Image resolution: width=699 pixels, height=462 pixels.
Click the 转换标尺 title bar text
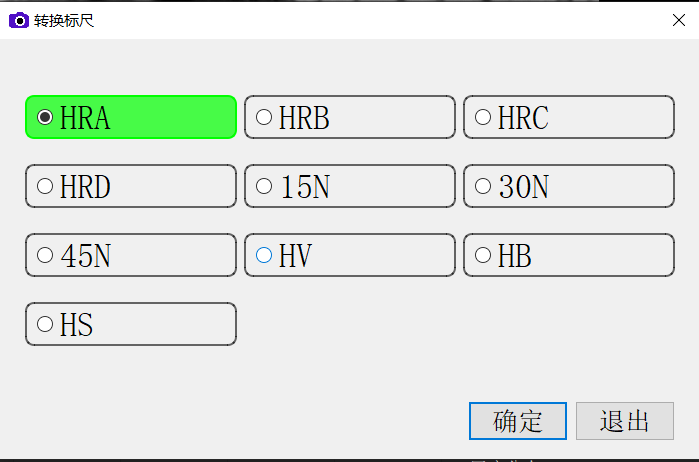coord(64,20)
